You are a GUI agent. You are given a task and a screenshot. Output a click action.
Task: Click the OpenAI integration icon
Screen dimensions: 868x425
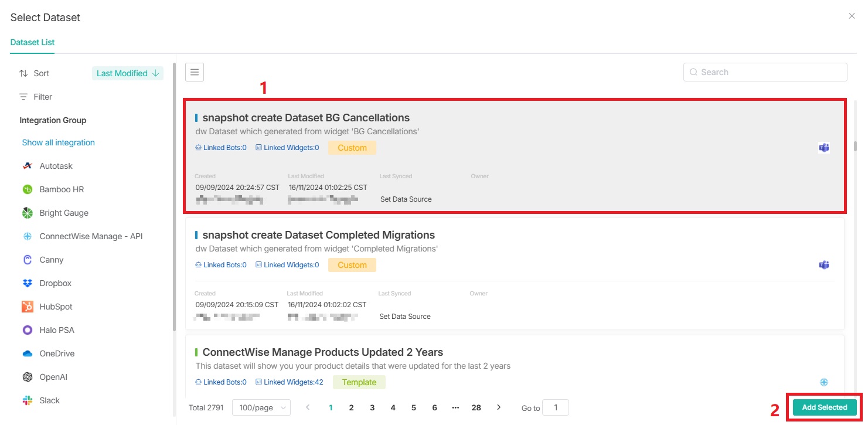[27, 377]
